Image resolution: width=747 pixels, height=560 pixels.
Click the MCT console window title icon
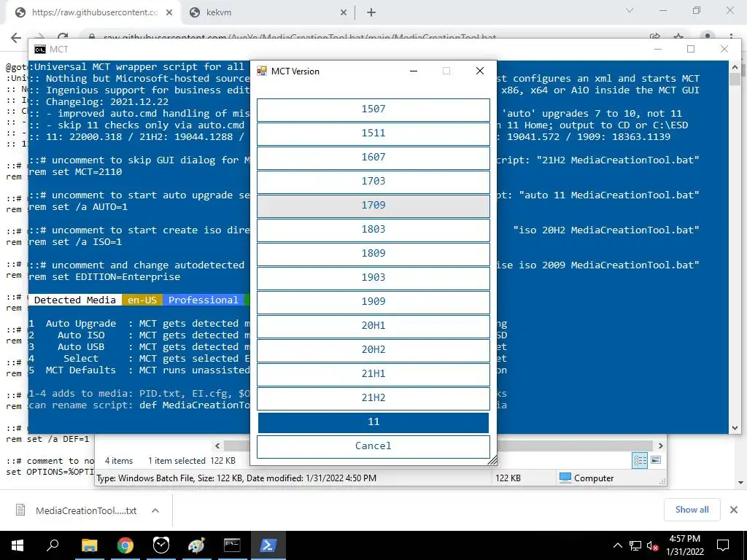(40, 50)
